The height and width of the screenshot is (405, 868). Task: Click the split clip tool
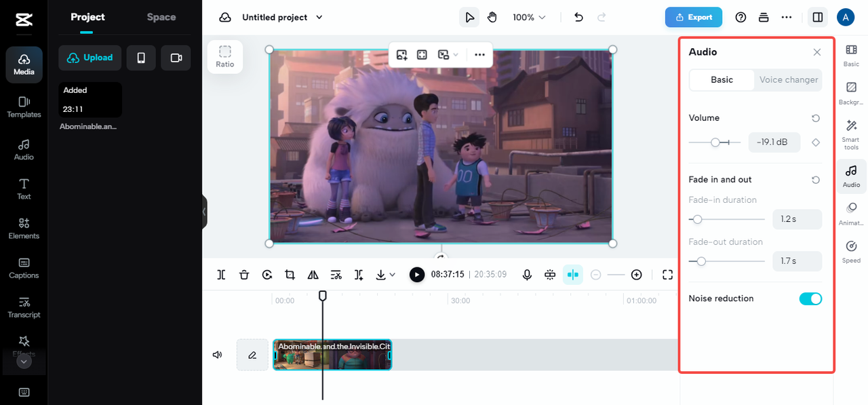221,275
